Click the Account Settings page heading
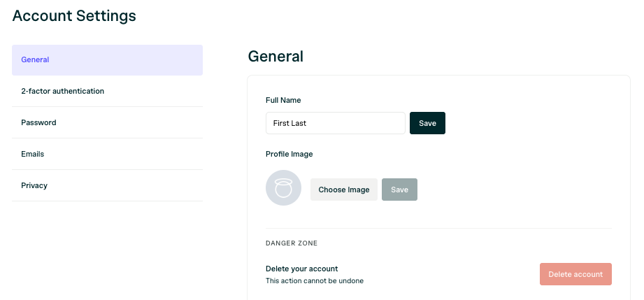 tap(74, 16)
